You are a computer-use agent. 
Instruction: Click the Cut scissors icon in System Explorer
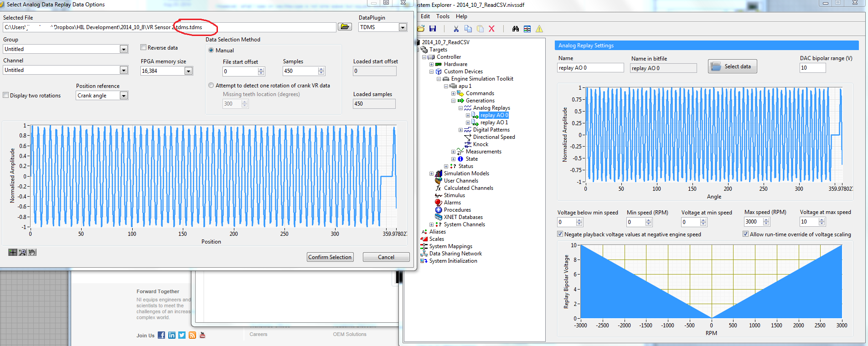pos(456,29)
